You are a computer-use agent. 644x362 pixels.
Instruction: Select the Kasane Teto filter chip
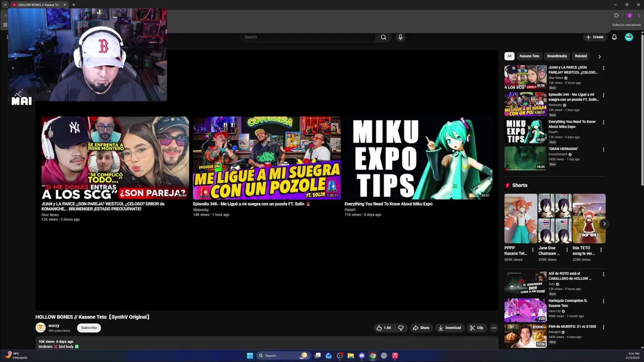(x=529, y=56)
